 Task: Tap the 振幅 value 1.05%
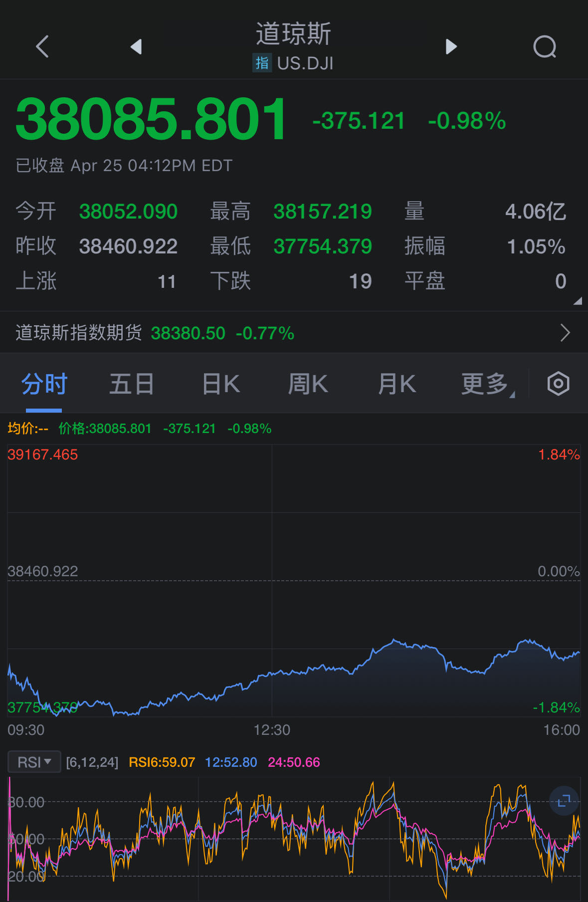(536, 246)
